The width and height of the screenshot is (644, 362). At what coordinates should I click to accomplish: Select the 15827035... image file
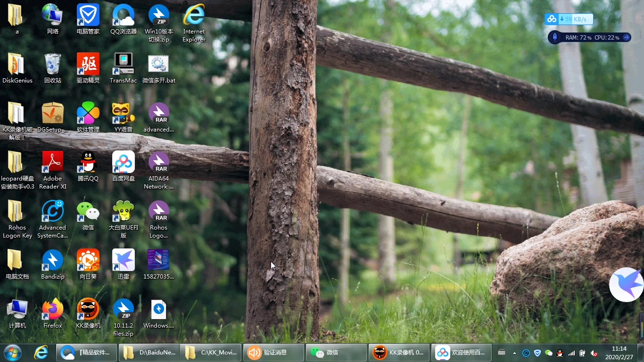159,264
